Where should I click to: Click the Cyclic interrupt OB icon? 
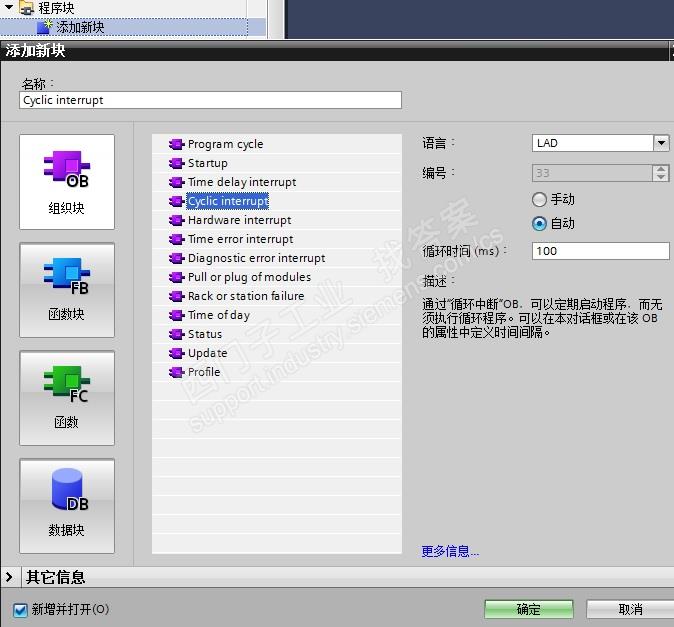click(x=176, y=201)
